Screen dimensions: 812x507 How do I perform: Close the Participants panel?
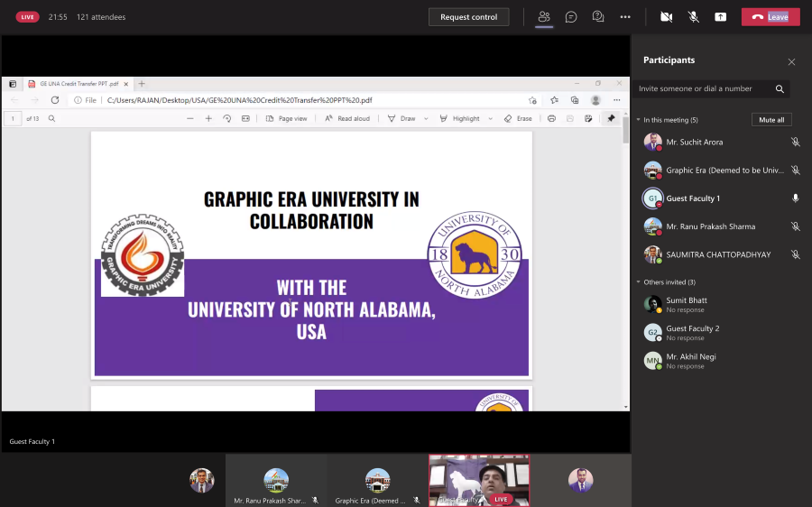click(791, 62)
